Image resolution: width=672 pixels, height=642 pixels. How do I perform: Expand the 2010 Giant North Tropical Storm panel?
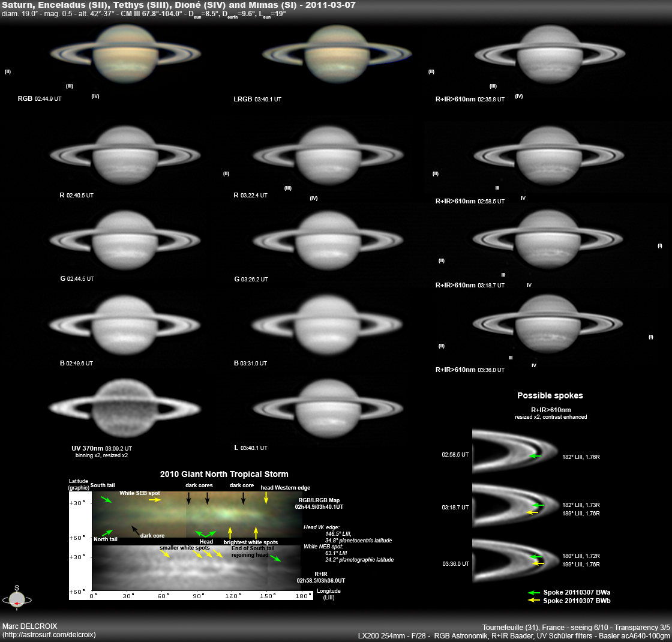pos(225,474)
